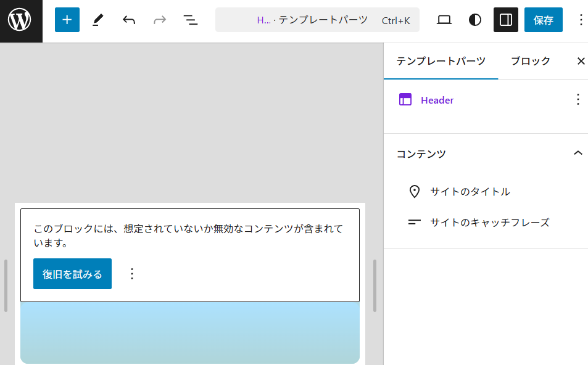This screenshot has height=365, width=588.
Task: Switch to the ブロック tab
Action: point(531,61)
